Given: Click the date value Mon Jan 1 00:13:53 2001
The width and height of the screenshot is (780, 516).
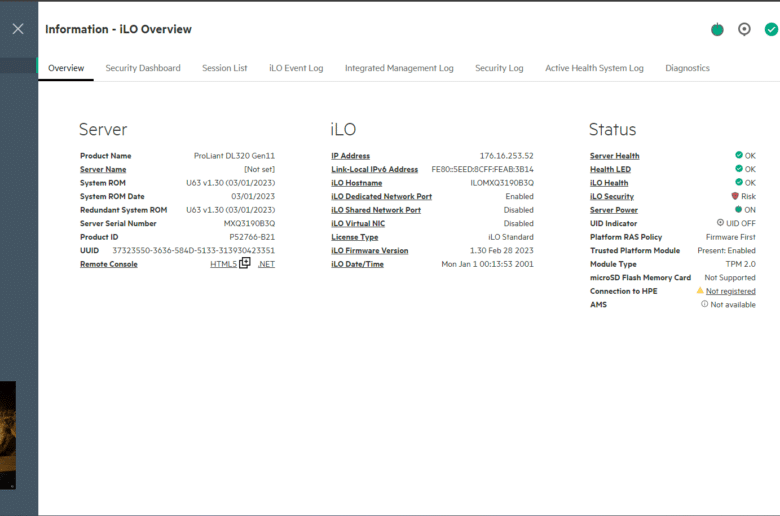Looking at the screenshot, I should (x=488, y=264).
